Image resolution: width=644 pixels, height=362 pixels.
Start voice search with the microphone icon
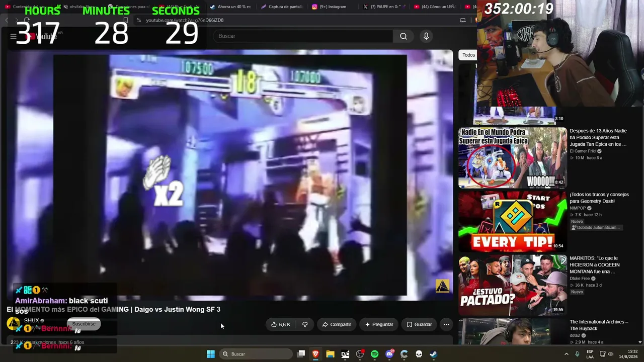[426, 36]
